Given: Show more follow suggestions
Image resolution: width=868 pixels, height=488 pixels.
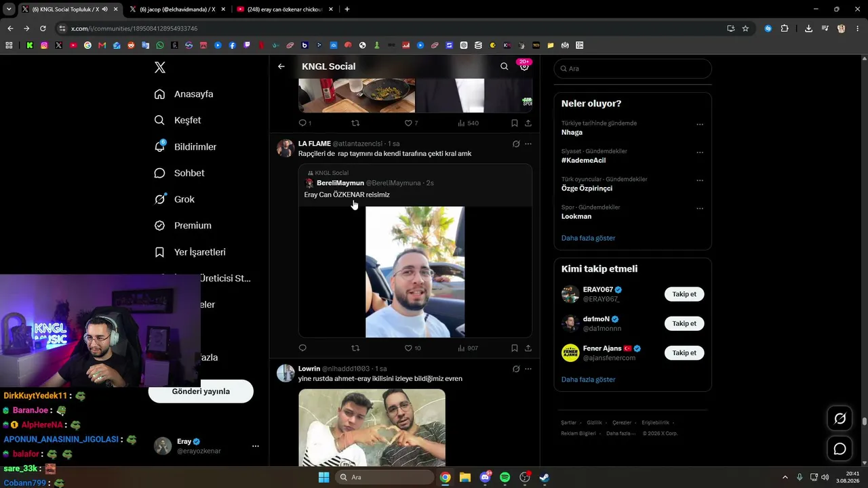Looking at the screenshot, I should coord(588,380).
